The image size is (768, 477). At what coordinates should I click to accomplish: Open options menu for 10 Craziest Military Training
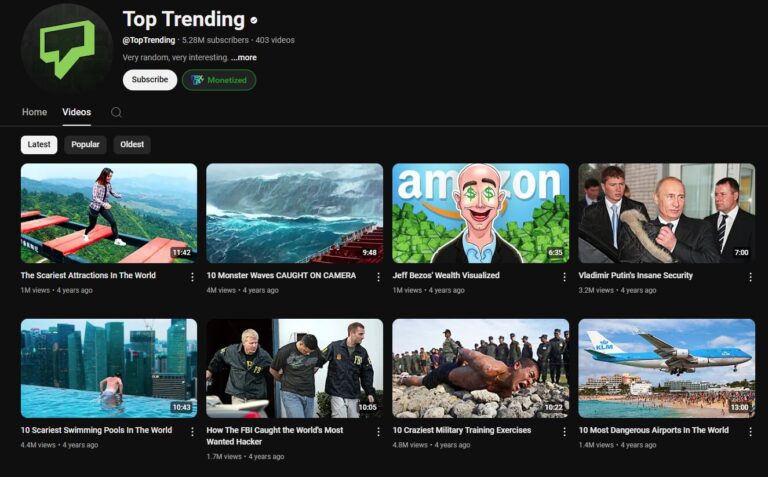click(x=564, y=431)
